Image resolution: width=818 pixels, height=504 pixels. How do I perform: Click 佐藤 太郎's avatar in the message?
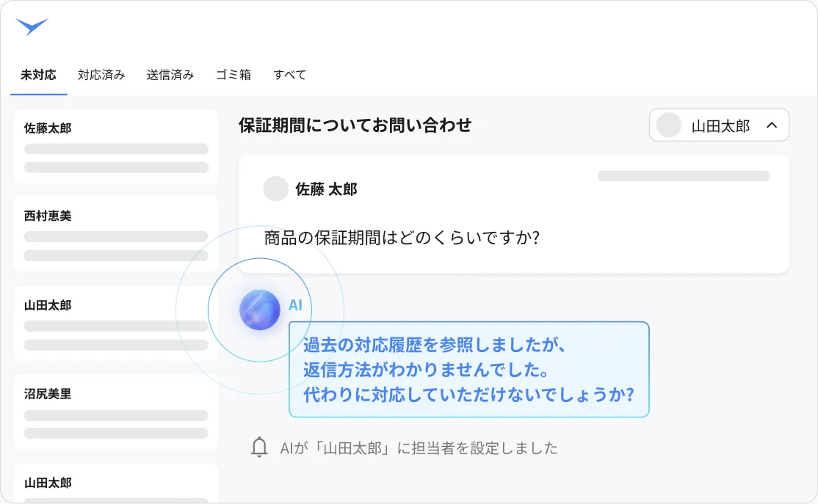point(275,189)
